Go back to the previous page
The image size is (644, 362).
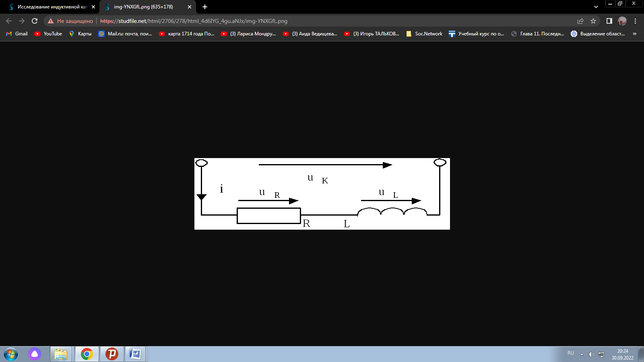point(9,21)
